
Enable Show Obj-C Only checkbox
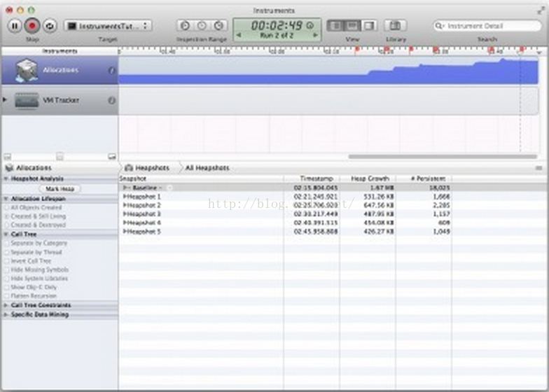coord(7,287)
